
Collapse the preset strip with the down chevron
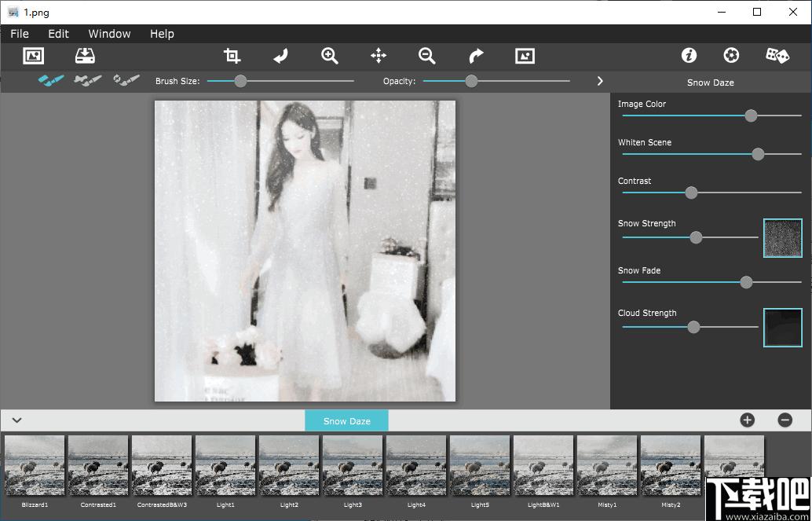[x=17, y=420]
